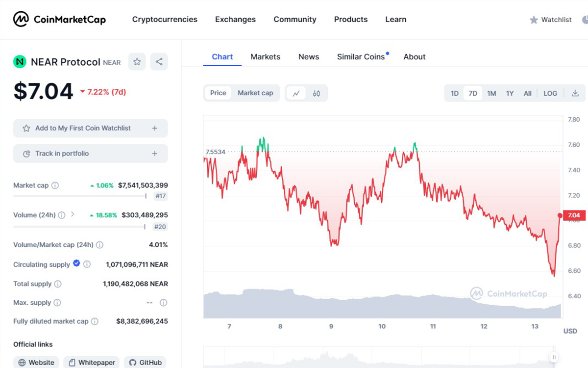
Task: Open the Chart tab
Action: point(222,57)
